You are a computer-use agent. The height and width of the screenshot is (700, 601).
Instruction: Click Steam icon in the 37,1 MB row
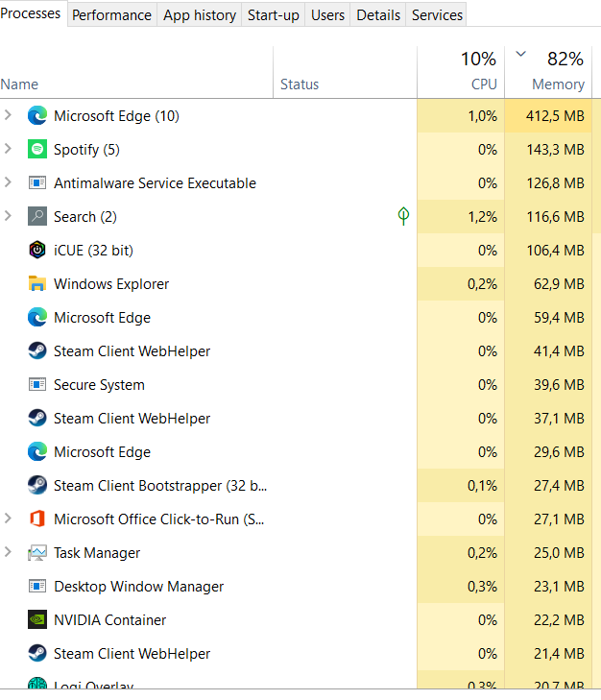point(37,419)
